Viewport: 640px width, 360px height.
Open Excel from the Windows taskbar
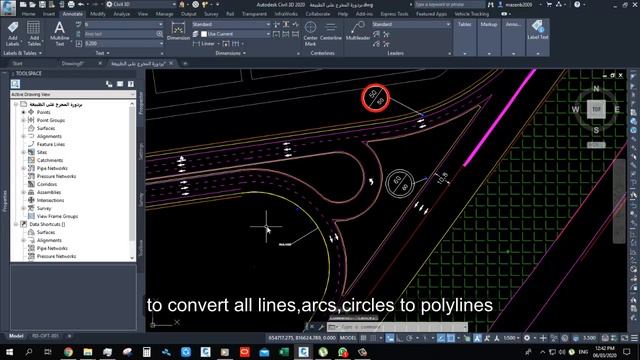[284, 352]
